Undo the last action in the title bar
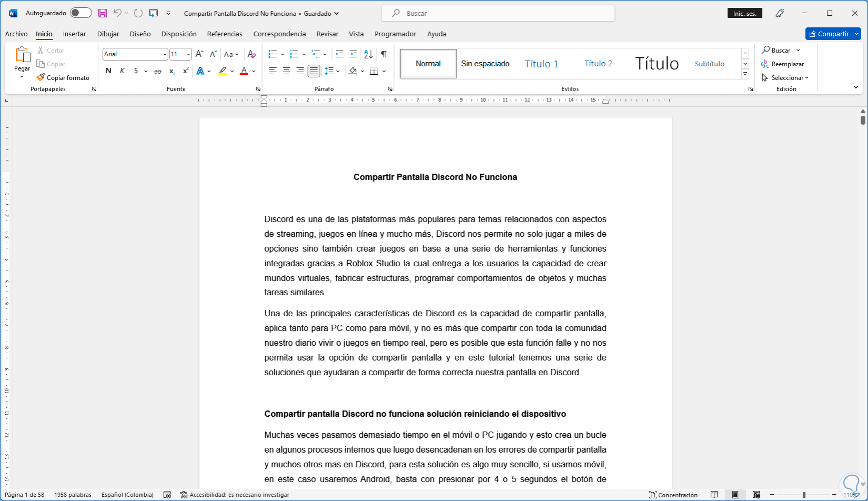 click(x=117, y=13)
